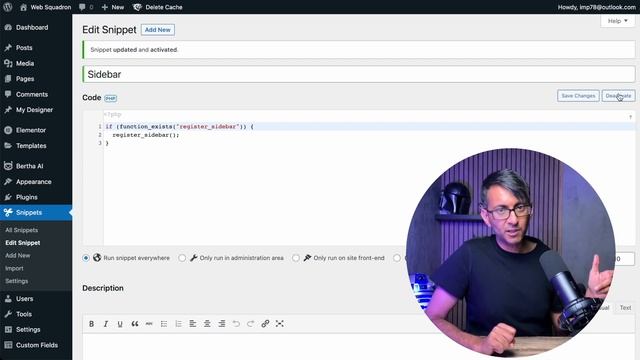This screenshot has width=640, height=360.
Task: Click the Snippets sidebar menu item
Action: pyautogui.click(x=36, y=213)
